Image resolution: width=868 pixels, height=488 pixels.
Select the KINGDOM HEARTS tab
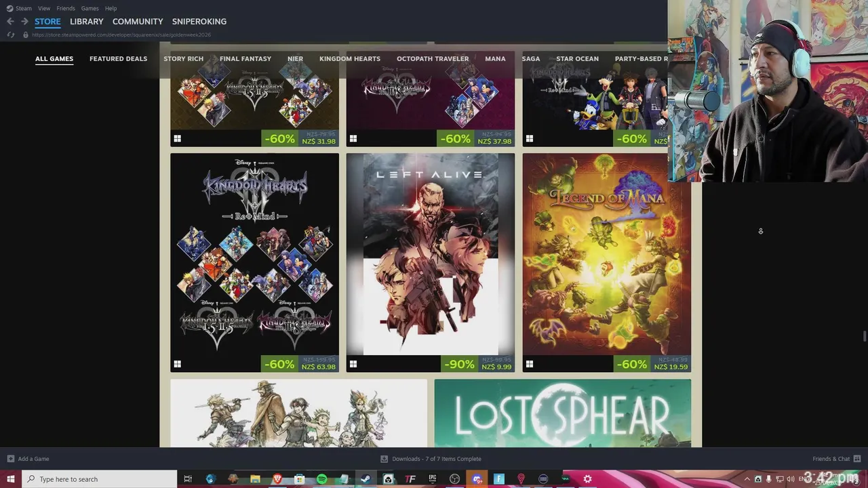point(350,59)
